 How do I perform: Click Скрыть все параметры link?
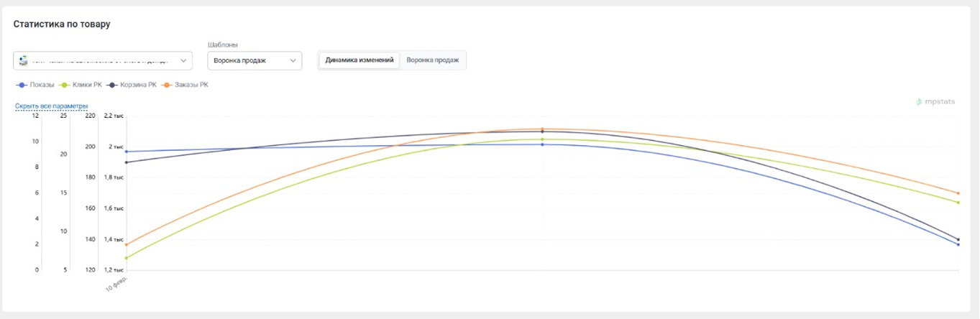[51, 106]
